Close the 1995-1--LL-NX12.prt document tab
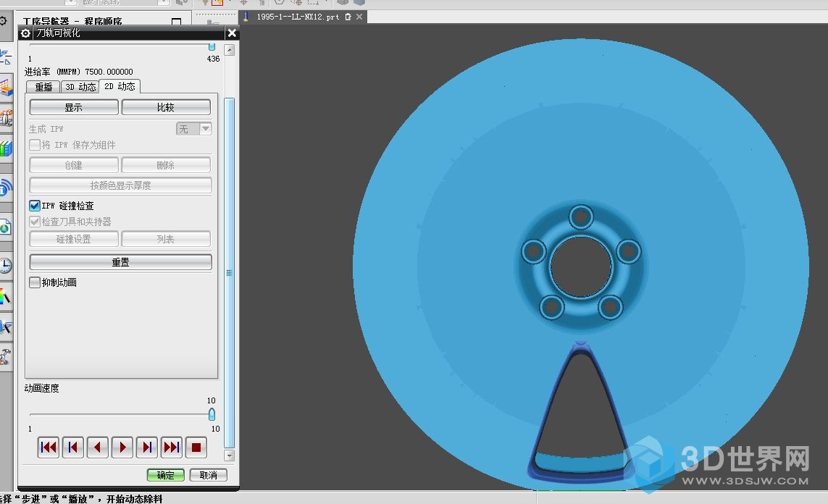This screenshot has height=504, width=828. pyautogui.click(x=359, y=17)
